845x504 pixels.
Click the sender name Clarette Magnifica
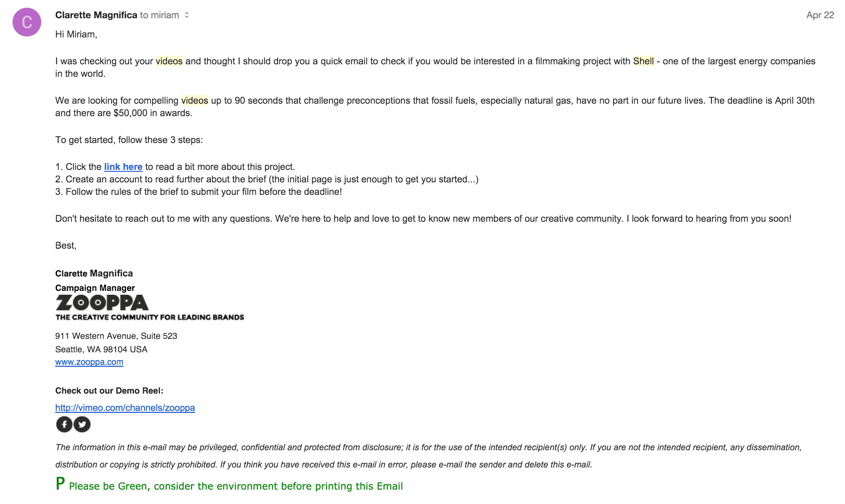[x=96, y=15]
